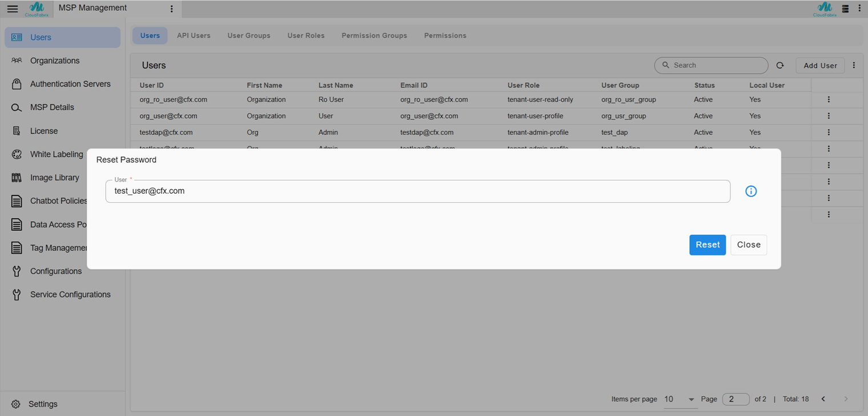Open MSP Management kebab menu
Image resolution: width=868 pixels, height=416 pixels.
[172, 9]
